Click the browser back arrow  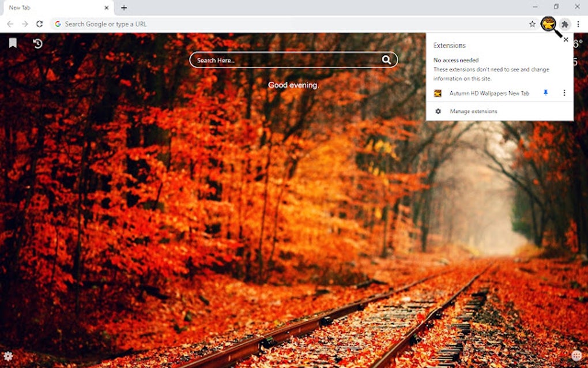[10, 24]
